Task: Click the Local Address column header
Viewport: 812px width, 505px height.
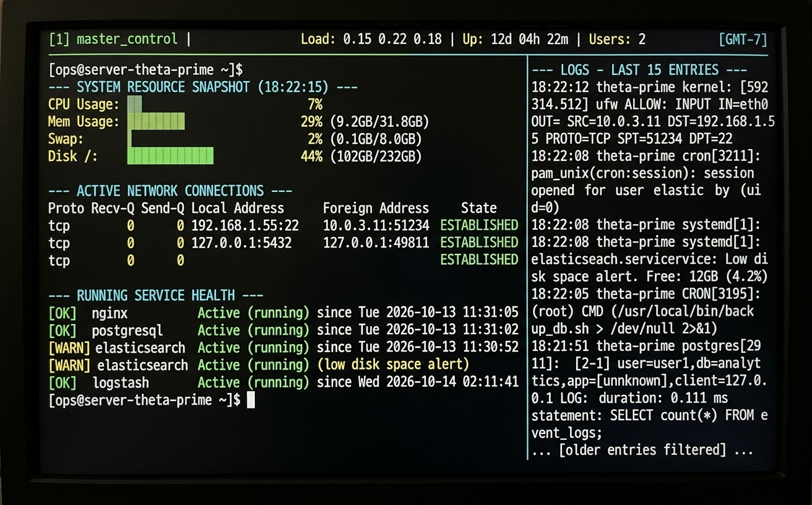Action: 238,208
